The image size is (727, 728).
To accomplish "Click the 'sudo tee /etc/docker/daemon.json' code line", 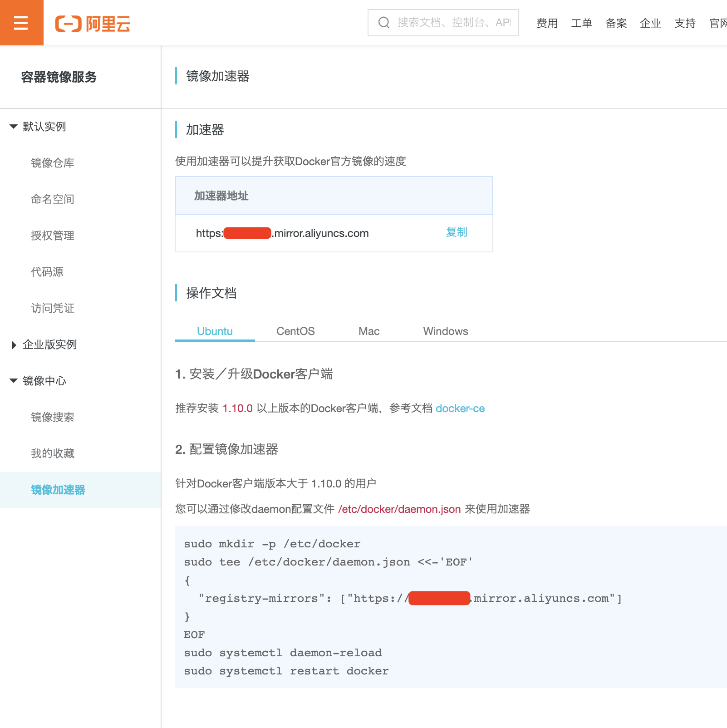I will point(328,562).
